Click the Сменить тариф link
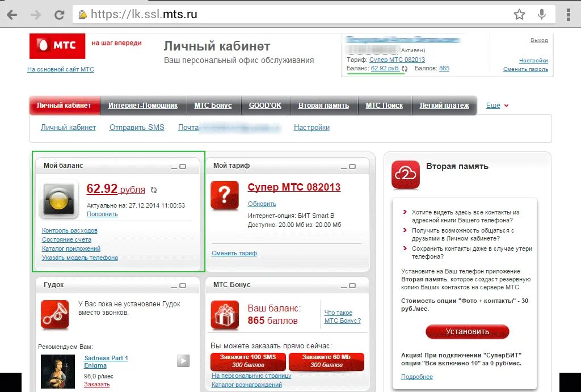 tap(234, 254)
